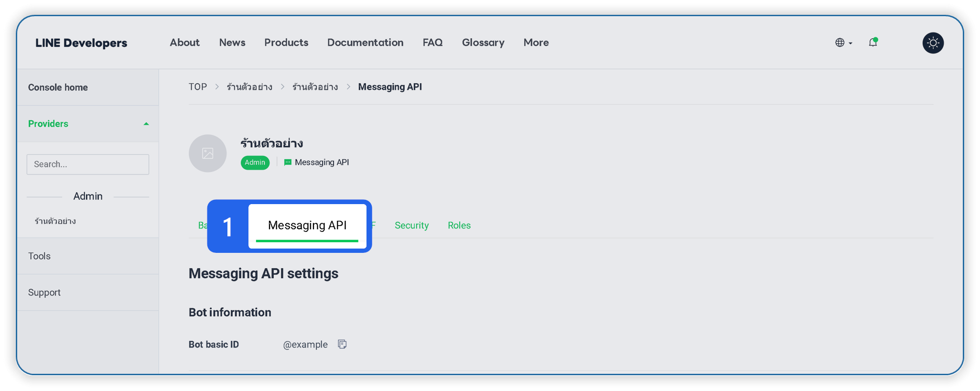
Task: Click the channel placeholder image icon
Action: [x=208, y=153]
